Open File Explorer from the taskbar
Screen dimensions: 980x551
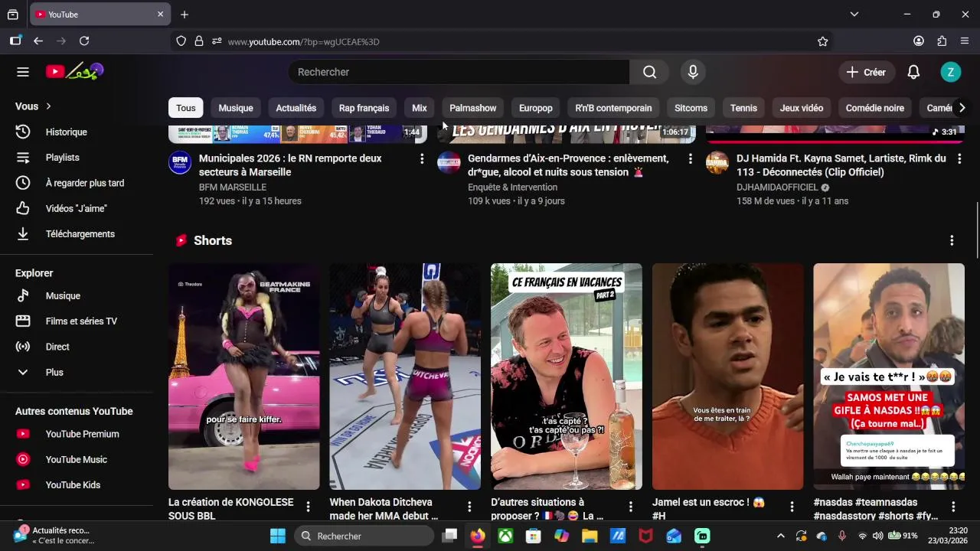click(x=590, y=536)
